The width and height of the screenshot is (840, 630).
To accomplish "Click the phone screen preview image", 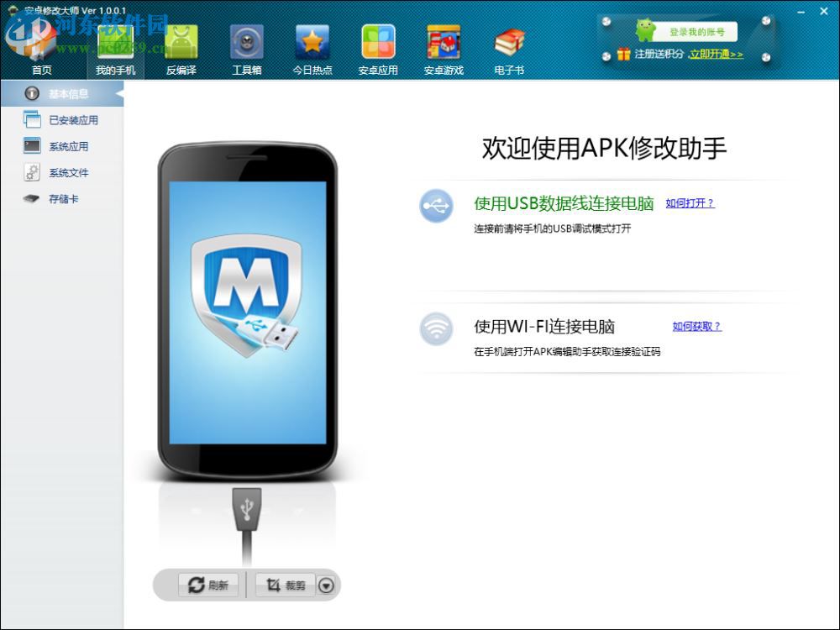I will click(248, 312).
